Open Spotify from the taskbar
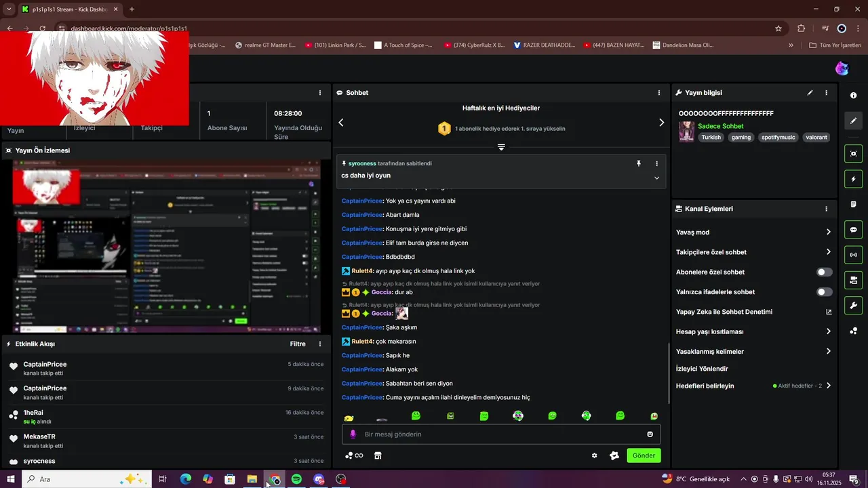 (x=296, y=479)
